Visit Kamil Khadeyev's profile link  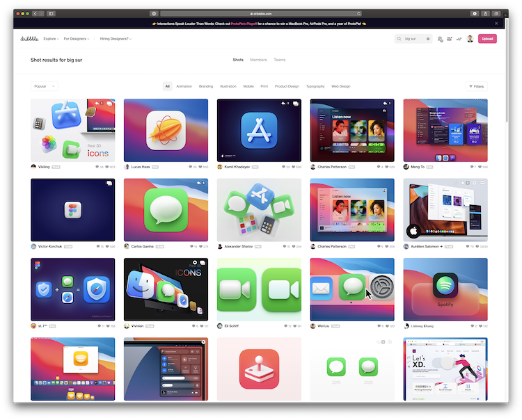(x=237, y=167)
